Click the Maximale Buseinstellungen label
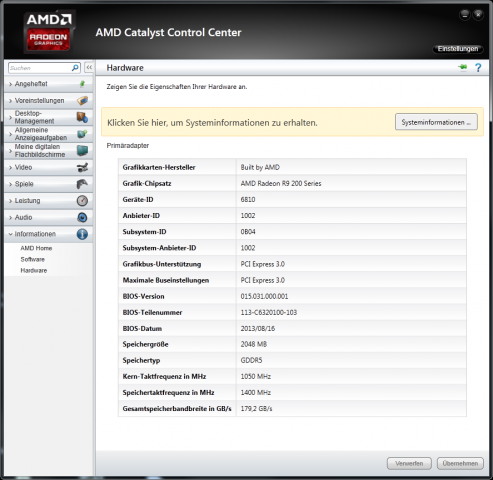493x480 pixels. coord(166,280)
